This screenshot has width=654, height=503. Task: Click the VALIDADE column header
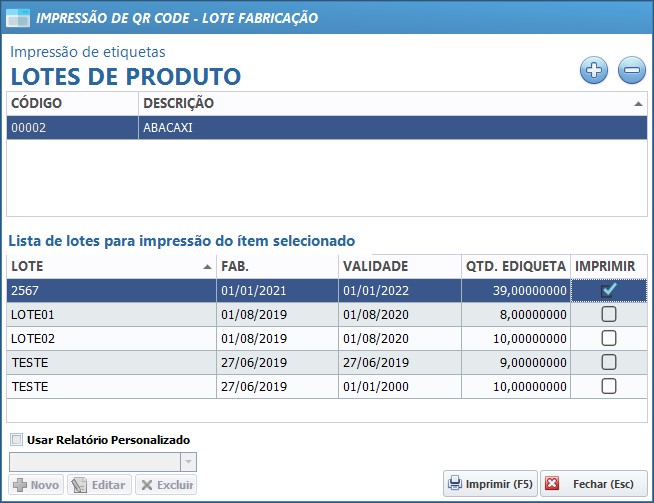tap(400, 266)
